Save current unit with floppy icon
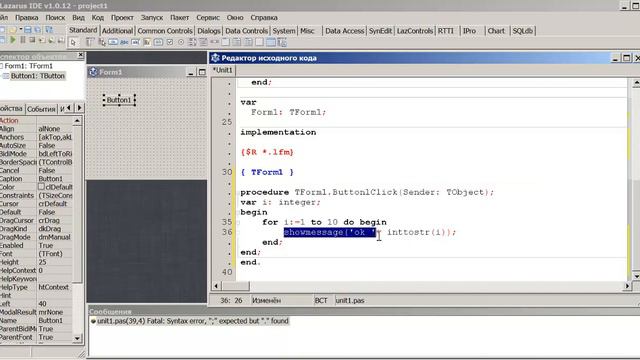This screenshot has width=640, height=360. [x=28, y=30]
